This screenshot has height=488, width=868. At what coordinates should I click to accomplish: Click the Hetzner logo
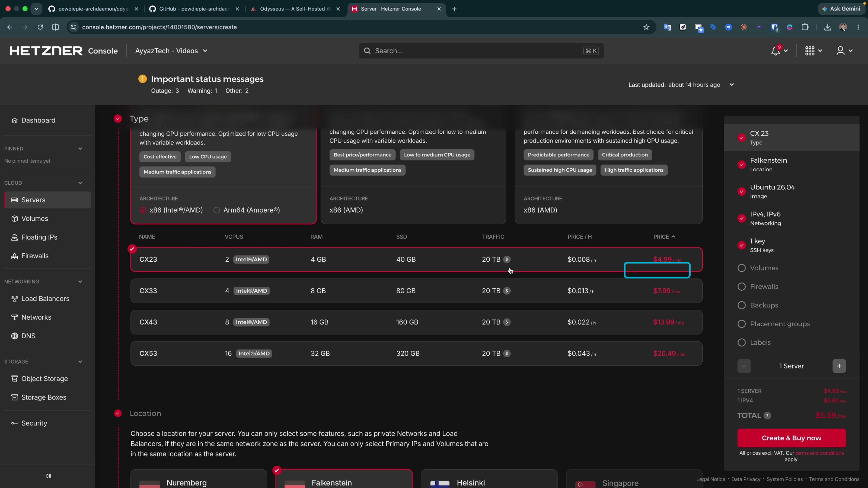click(46, 51)
